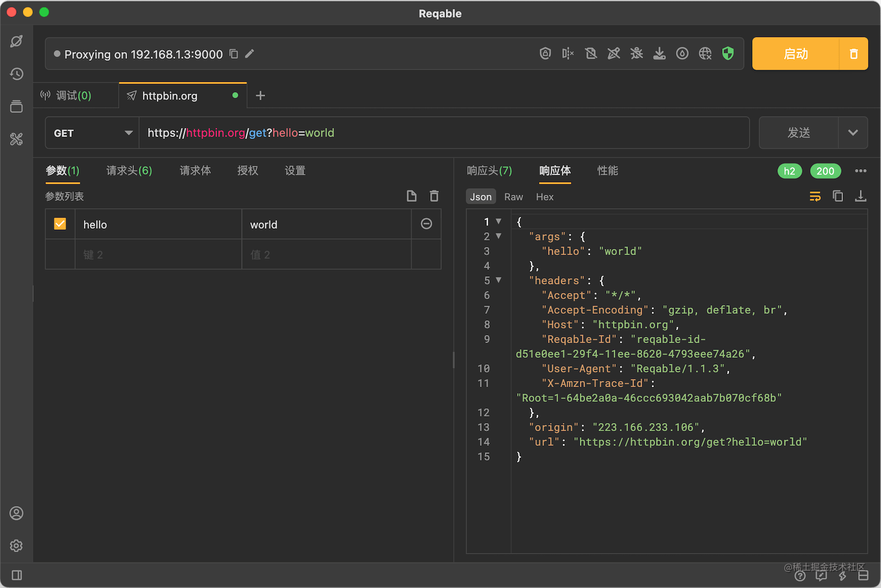881x588 pixels.
Task: Click the 发送 button to send the request
Action: click(799, 133)
